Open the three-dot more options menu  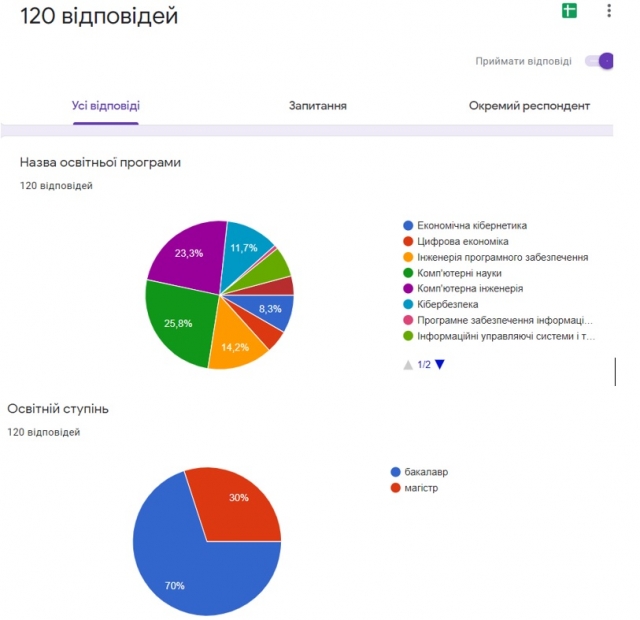609,11
